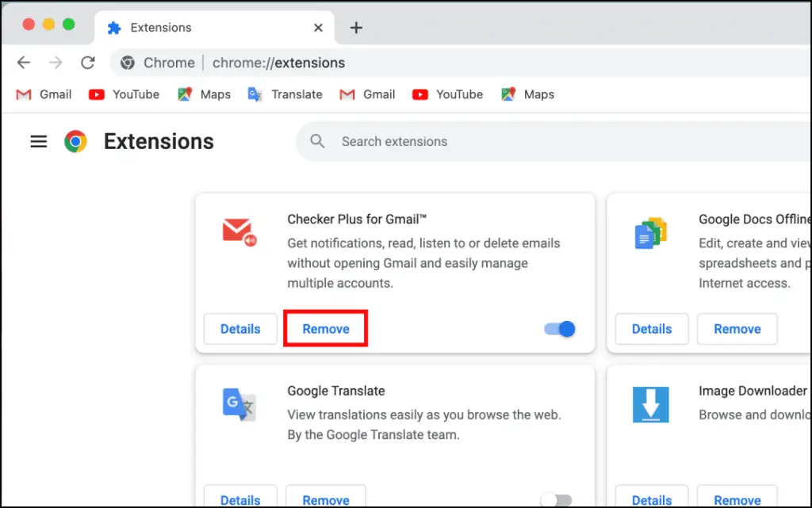
Task: Open Details for Checker Plus for Gmail
Action: (240, 329)
